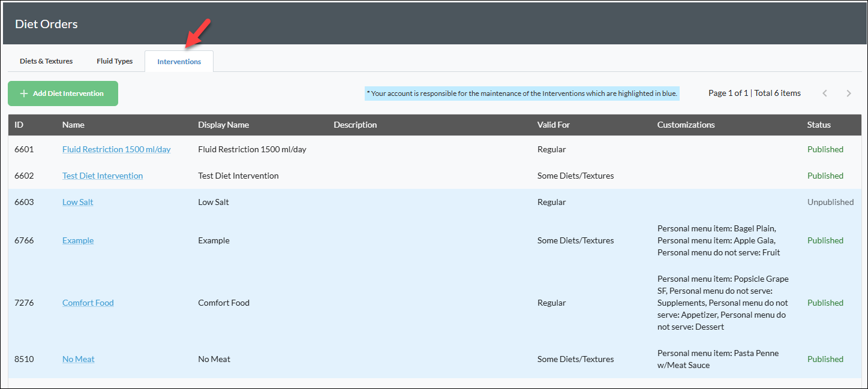Sort by the Name column header
The image size is (868, 389).
73,125
